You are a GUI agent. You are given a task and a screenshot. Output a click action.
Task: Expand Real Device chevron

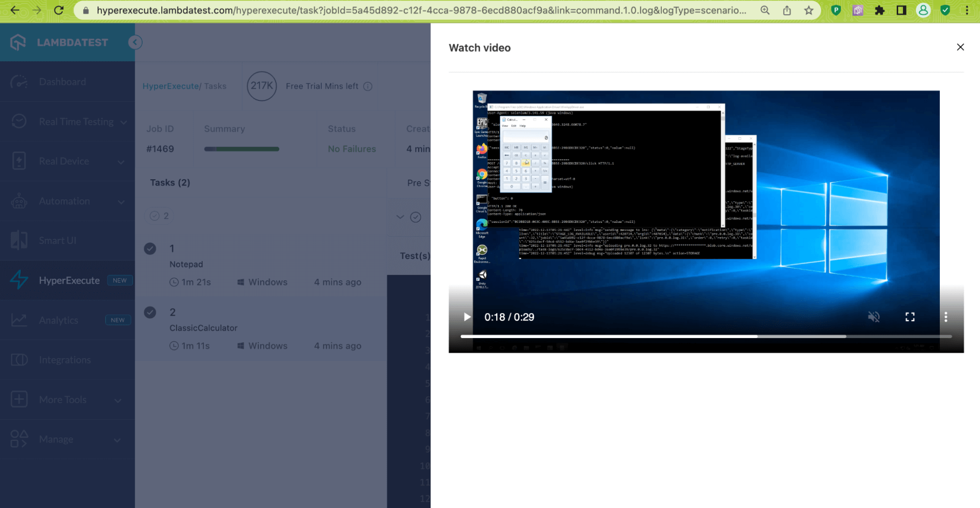click(x=121, y=162)
